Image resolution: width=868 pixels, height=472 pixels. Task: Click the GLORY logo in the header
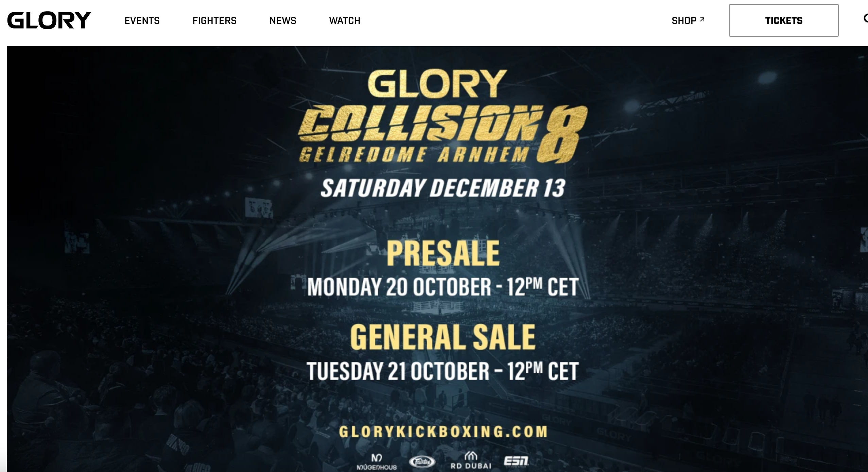point(49,20)
